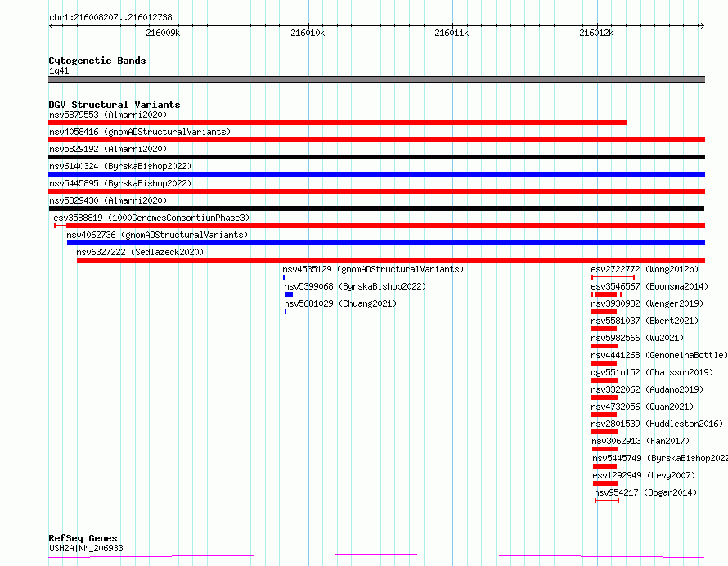728x566 pixels.
Task: Click the blue bar of nsv6140324
Action: coord(376,174)
